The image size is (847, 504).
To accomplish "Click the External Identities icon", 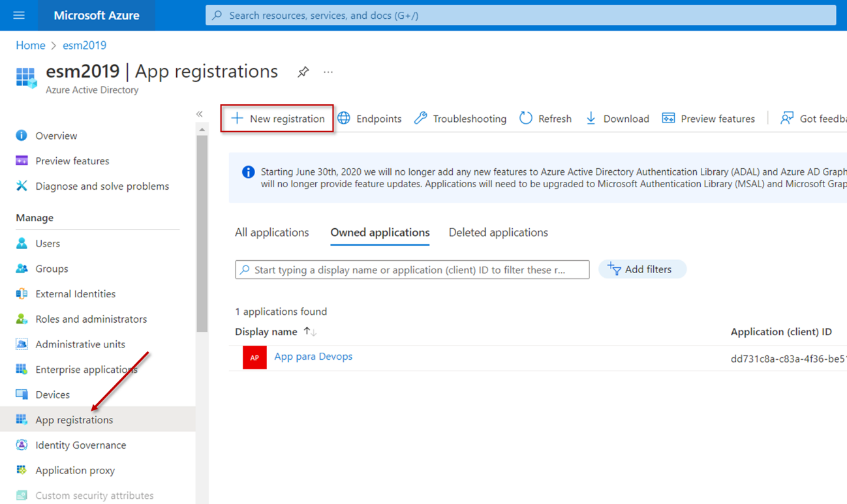I will click(x=22, y=293).
